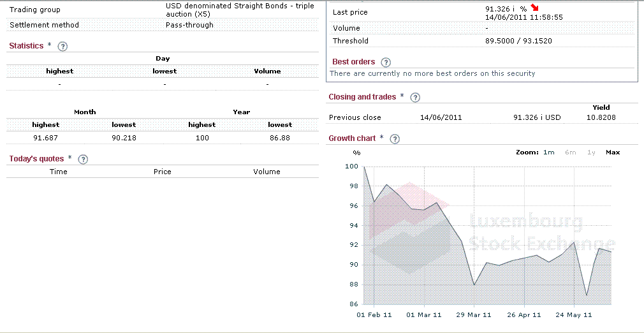Click the Closing and trades heading
The image size is (644, 333).
pos(362,97)
